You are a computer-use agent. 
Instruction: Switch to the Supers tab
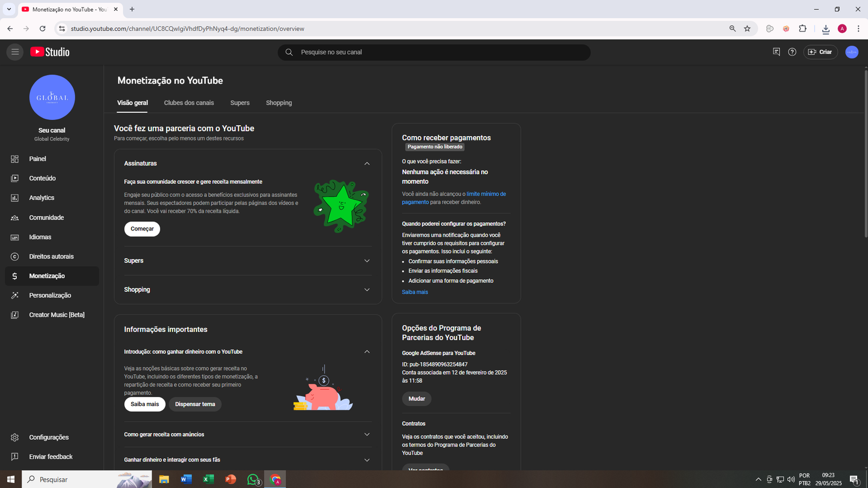tap(240, 103)
